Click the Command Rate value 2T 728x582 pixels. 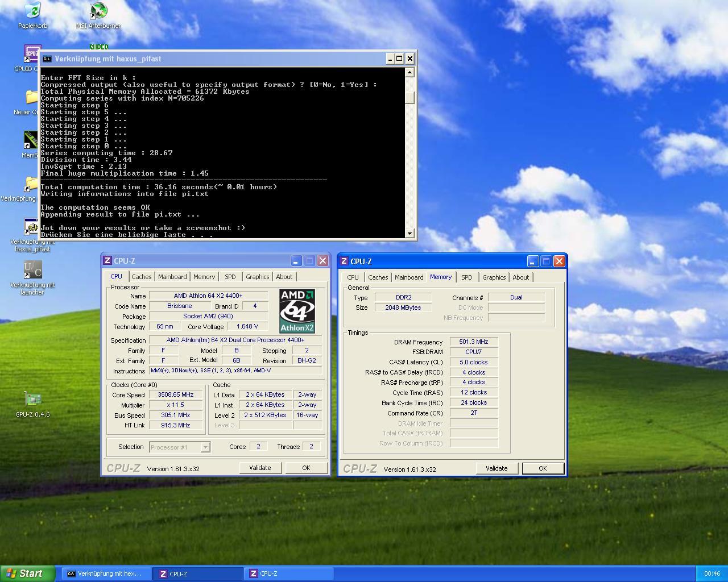474,413
